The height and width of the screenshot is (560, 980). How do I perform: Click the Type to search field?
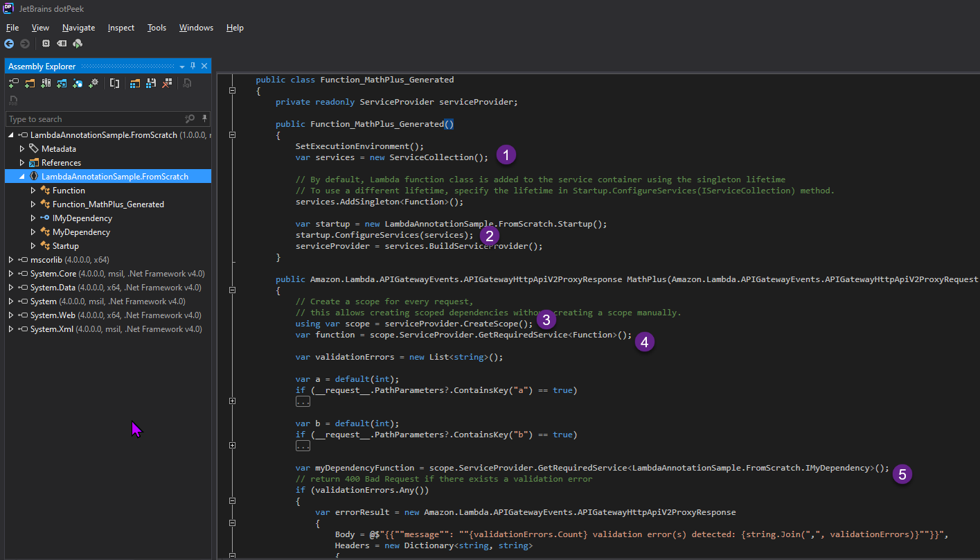(x=83, y=119)
